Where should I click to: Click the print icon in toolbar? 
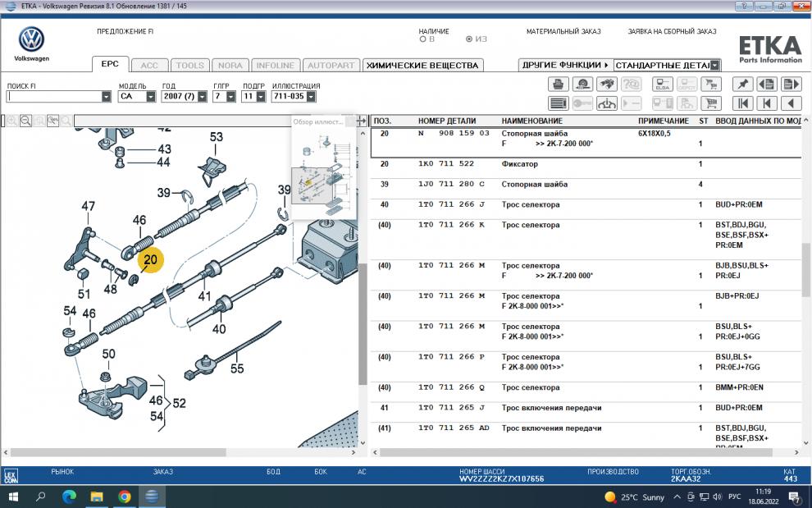(x=558, y=84)
